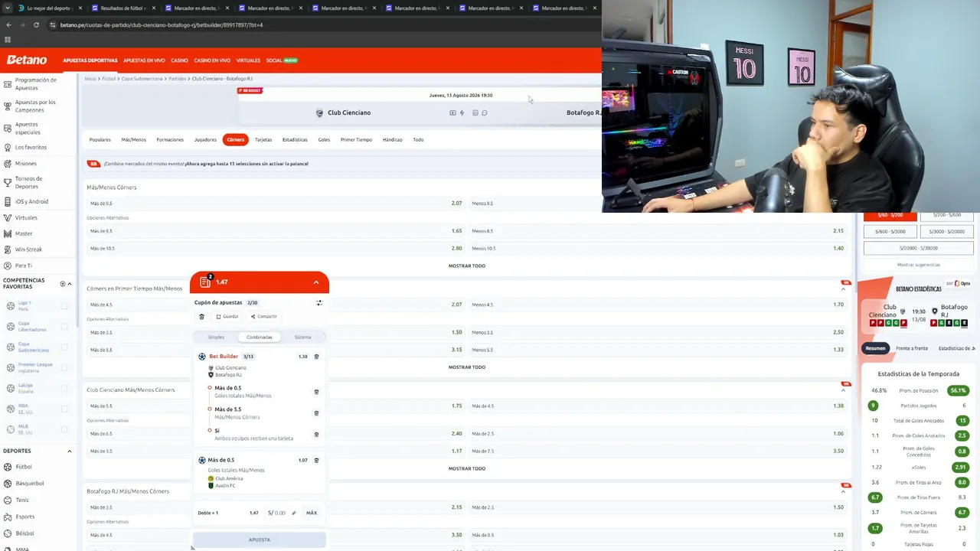
Task: Switch to the Tarjetas market tab
Action: pos(263,139)
